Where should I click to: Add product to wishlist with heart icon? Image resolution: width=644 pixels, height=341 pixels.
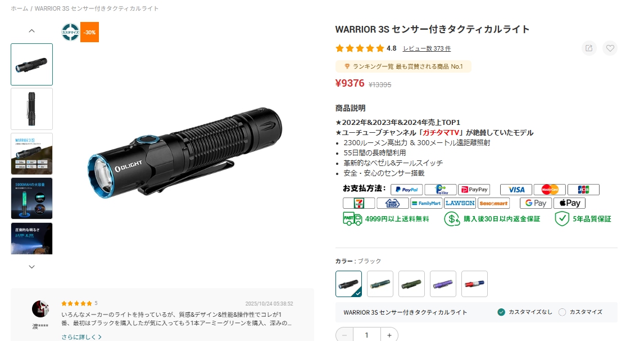(x=610, y=48)
